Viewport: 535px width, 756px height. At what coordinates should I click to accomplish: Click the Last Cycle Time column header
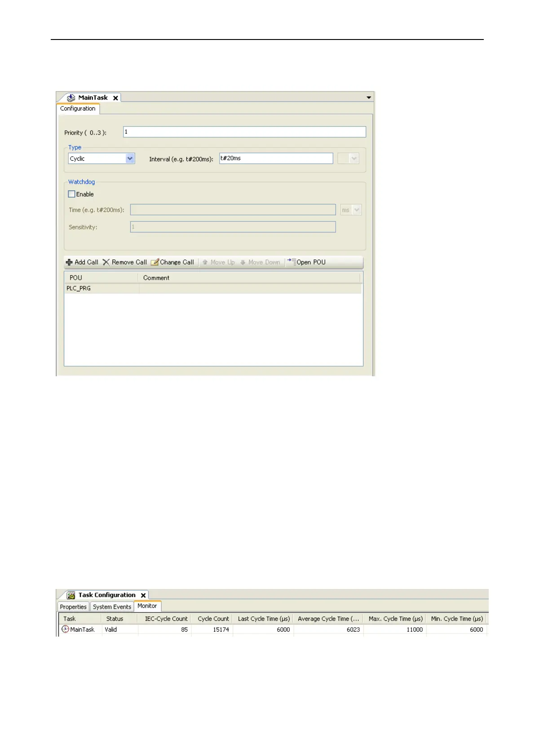[x=263, y=619]
